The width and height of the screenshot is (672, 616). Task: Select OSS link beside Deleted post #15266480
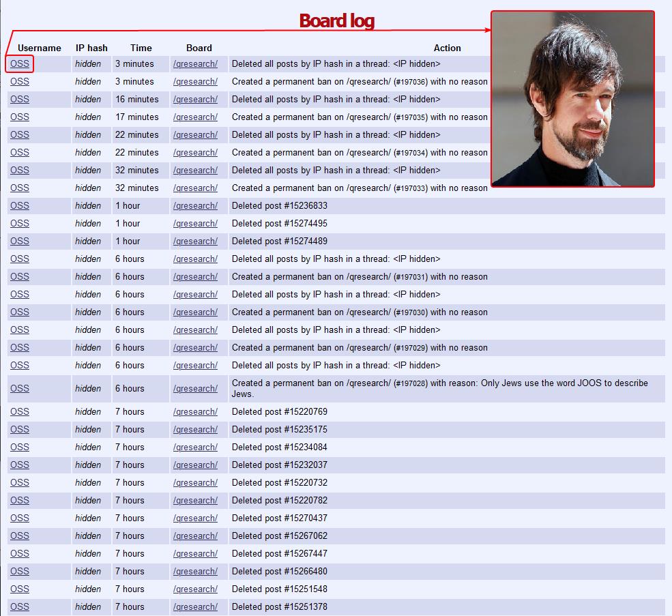(20, 571)
